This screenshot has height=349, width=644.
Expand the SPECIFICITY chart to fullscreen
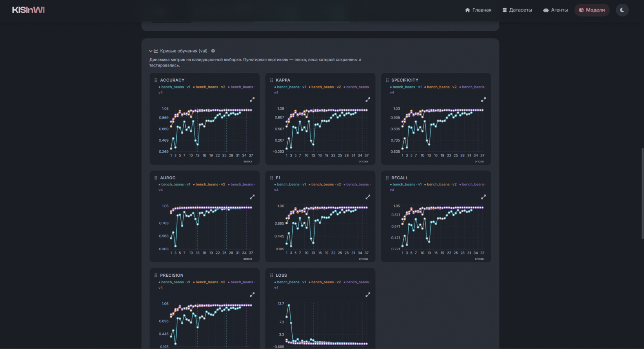483,100
